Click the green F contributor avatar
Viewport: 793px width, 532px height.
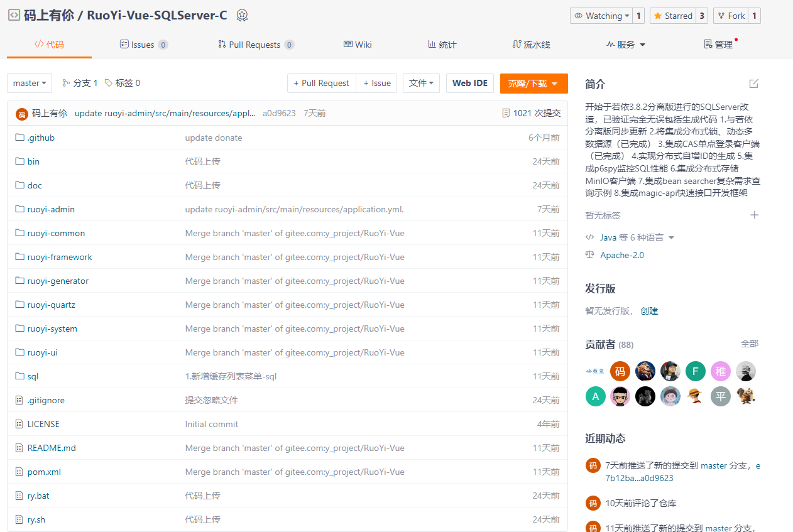click(x=695, y=371)
